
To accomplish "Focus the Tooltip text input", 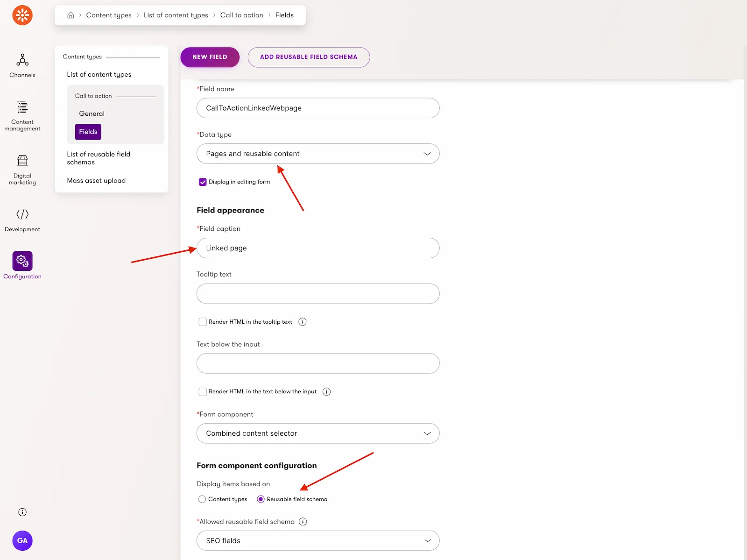I will tap(318, 294).
